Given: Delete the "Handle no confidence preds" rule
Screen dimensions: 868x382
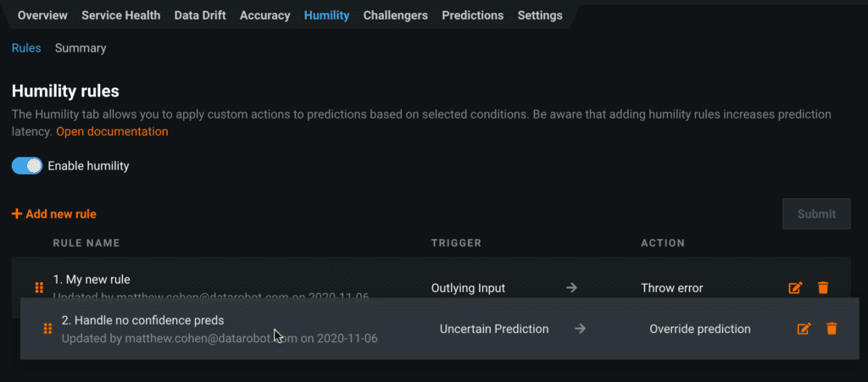Looking at the screenshot, I should [x=832, y=329].
